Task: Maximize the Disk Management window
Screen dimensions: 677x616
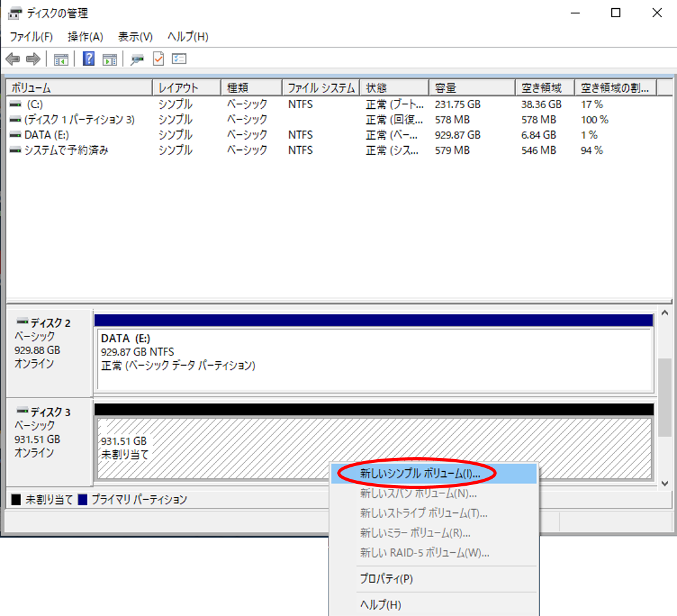Action: [x=616, y=13]
